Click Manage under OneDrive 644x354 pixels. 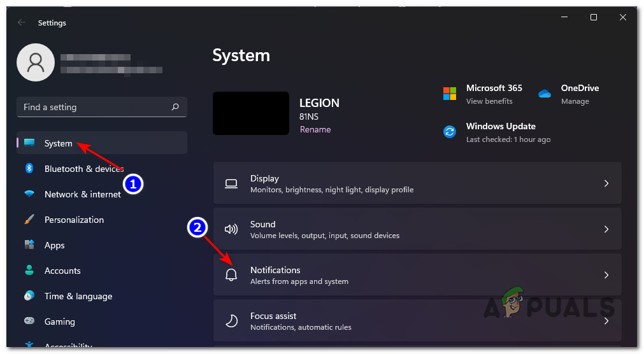point(575,101)
